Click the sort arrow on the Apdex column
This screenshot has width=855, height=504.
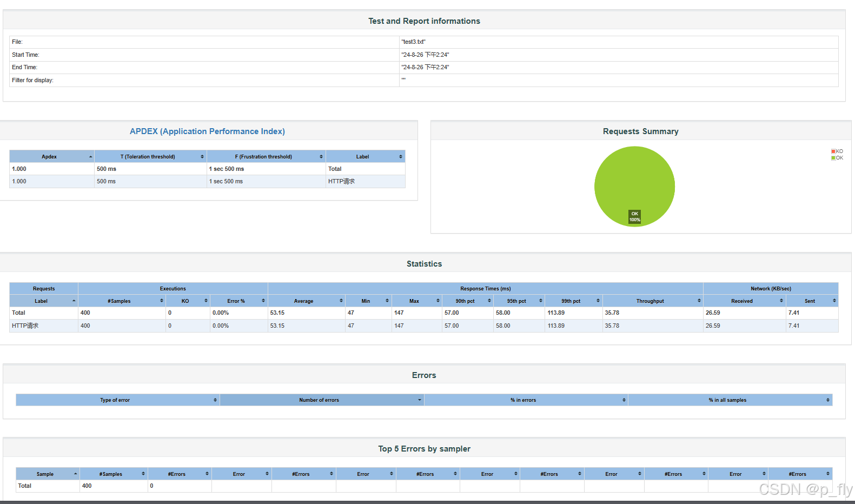(x=90, y=157)
